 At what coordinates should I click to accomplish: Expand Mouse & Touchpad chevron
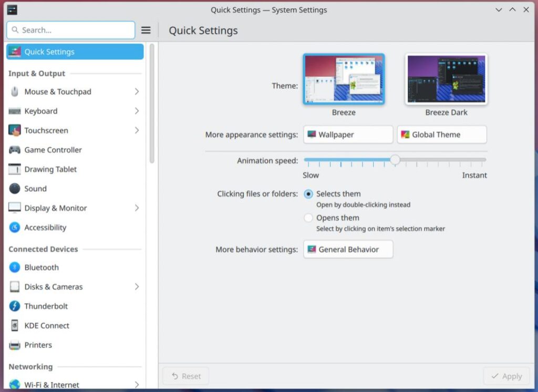coord(137,91)
